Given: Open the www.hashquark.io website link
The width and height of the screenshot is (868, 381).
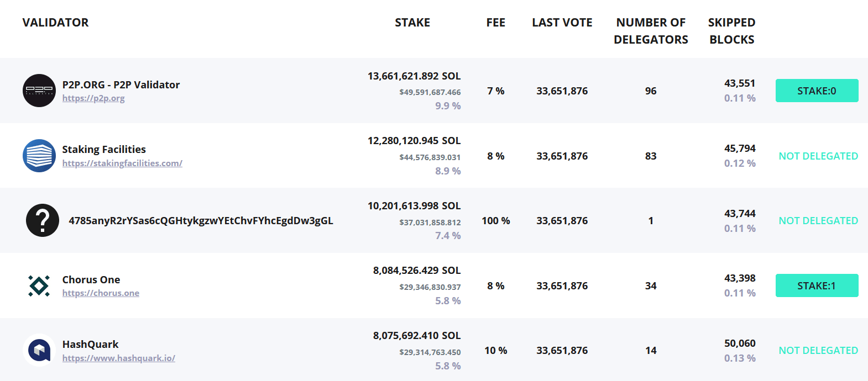Looking at the screenshot, I should [119, 358].
